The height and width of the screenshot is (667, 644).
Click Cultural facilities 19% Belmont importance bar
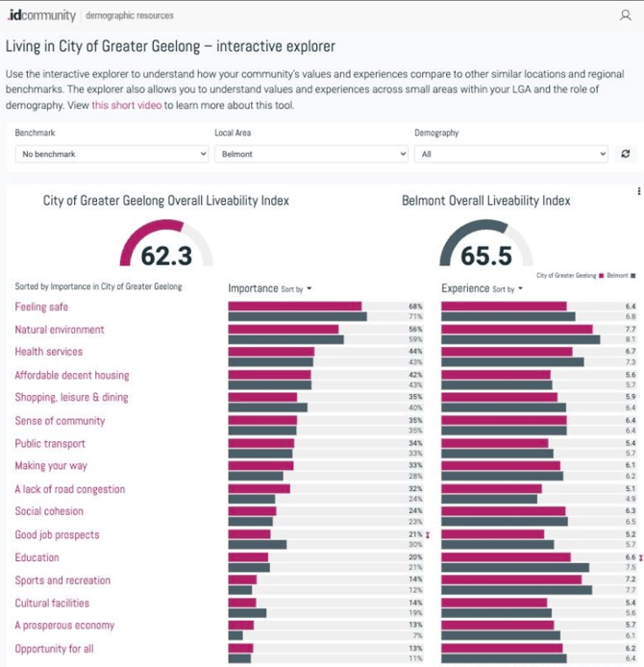[x=247, y=613]
